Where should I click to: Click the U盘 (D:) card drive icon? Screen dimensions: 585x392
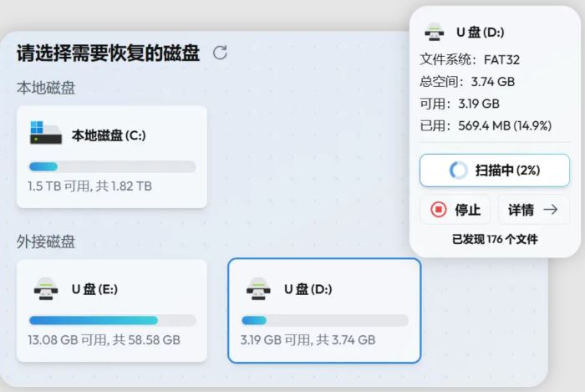(x=258, y=289)
